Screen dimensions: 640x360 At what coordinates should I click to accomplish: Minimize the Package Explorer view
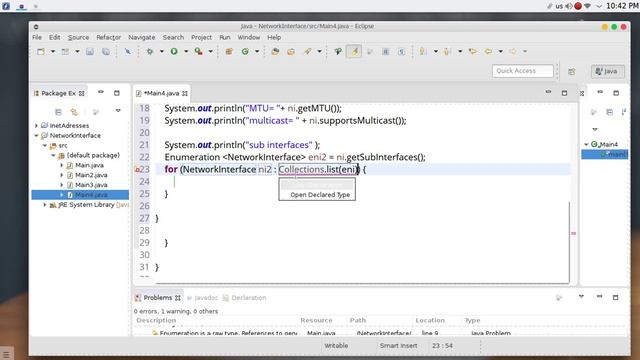click(101, 92)
